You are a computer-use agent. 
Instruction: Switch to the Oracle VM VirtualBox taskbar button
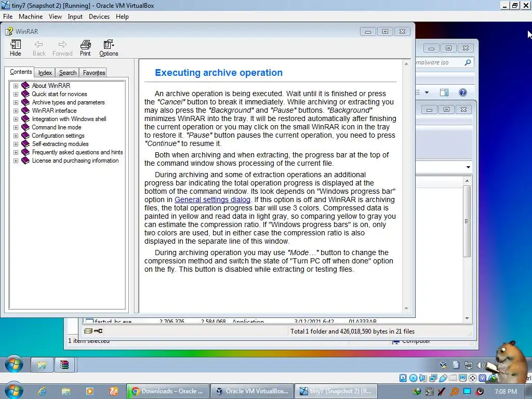(251, 391)
